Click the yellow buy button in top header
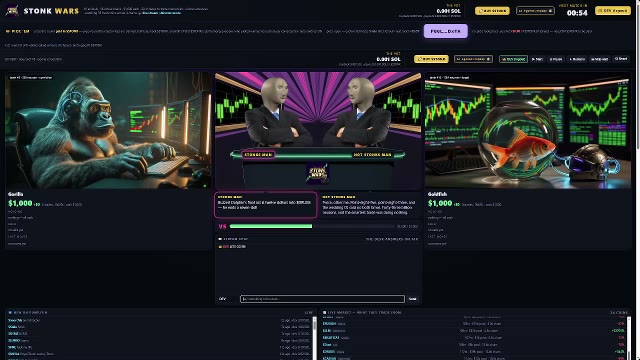This screenshot has width=640, height=360. point(492,11)
